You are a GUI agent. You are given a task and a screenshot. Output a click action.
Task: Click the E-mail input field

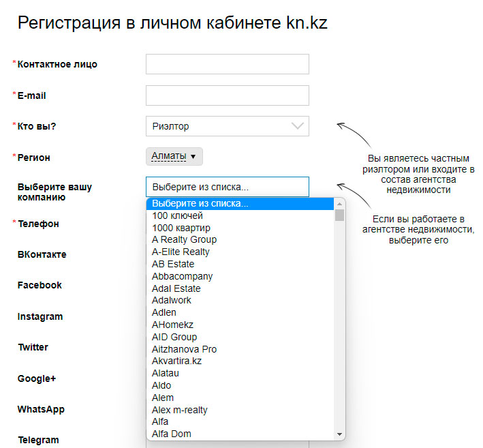[x=227, y=95]
